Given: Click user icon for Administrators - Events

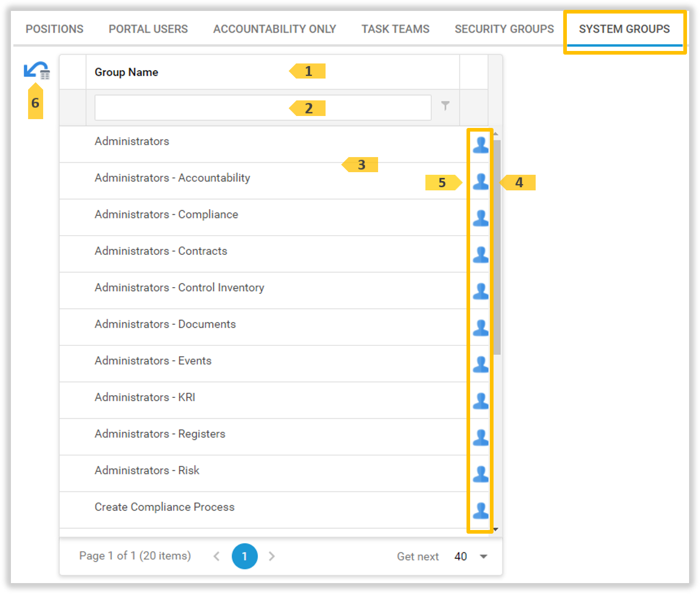Looking at the screenshot, I should click(x=480, y=364).
